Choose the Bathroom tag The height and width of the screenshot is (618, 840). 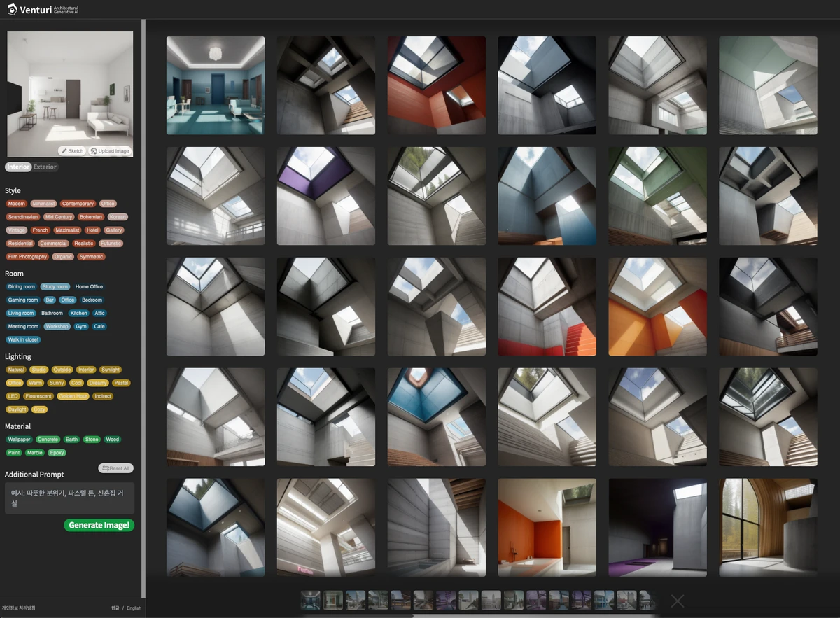click(x=52, y=314)
